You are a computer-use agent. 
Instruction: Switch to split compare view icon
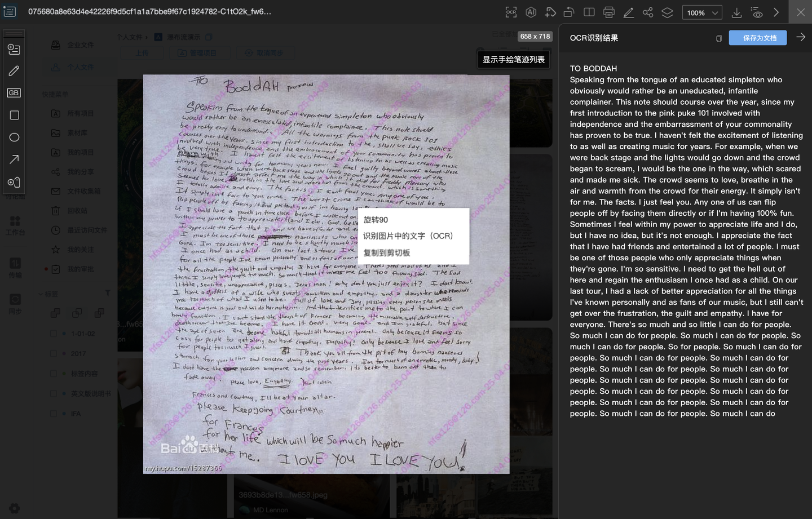pos(589,12)
